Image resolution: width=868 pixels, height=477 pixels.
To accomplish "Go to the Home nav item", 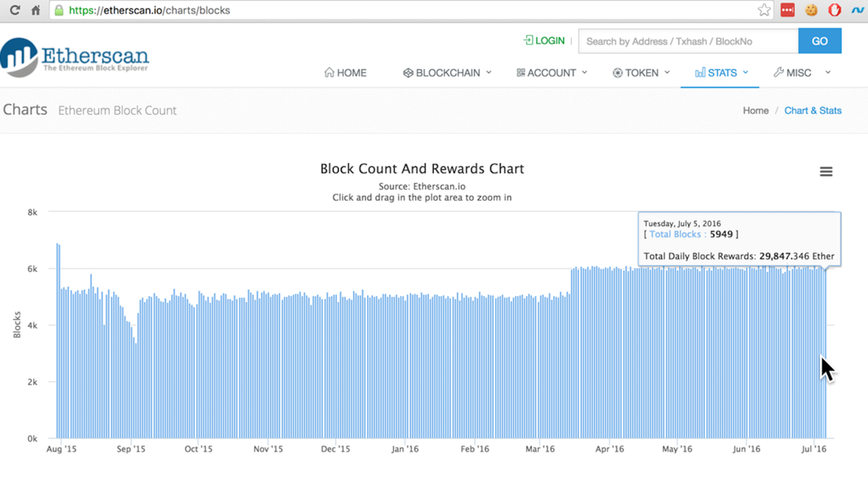I will [345, 73].
